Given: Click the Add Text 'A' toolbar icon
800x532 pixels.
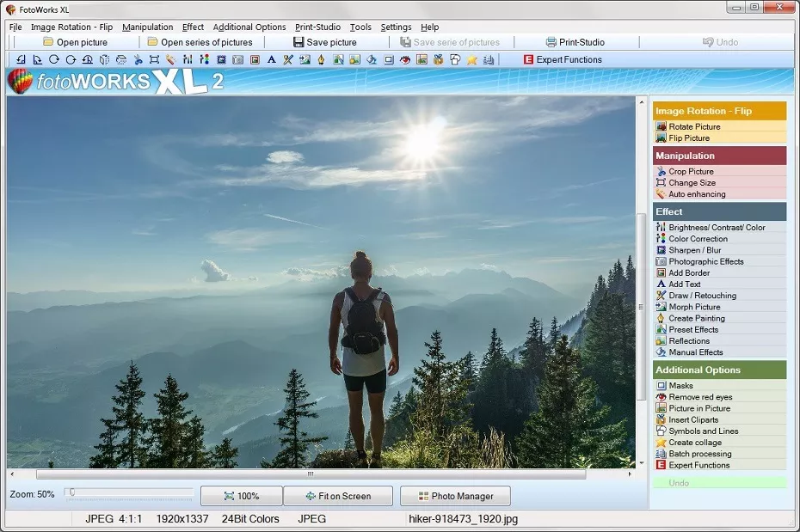Looking at the screenshot, I should [x=271, y=60].
